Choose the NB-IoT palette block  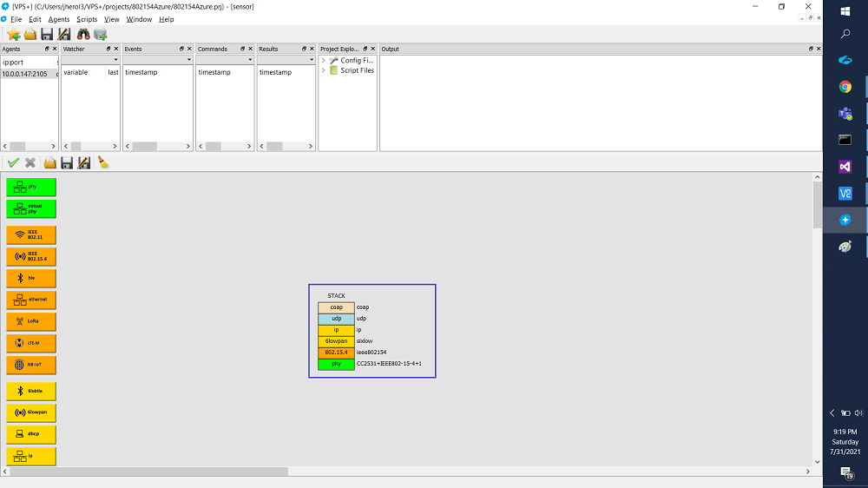pyautogui.click(x=31, y=365)
